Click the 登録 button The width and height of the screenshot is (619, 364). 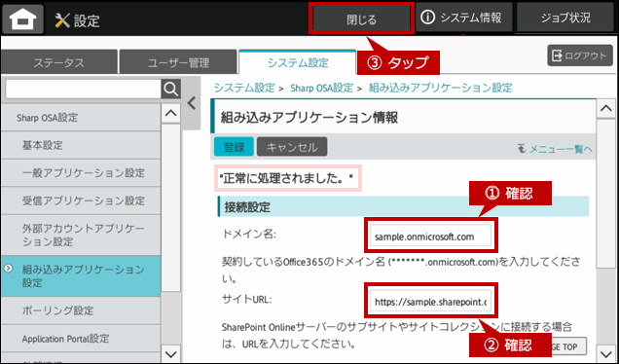coord(235,147)
